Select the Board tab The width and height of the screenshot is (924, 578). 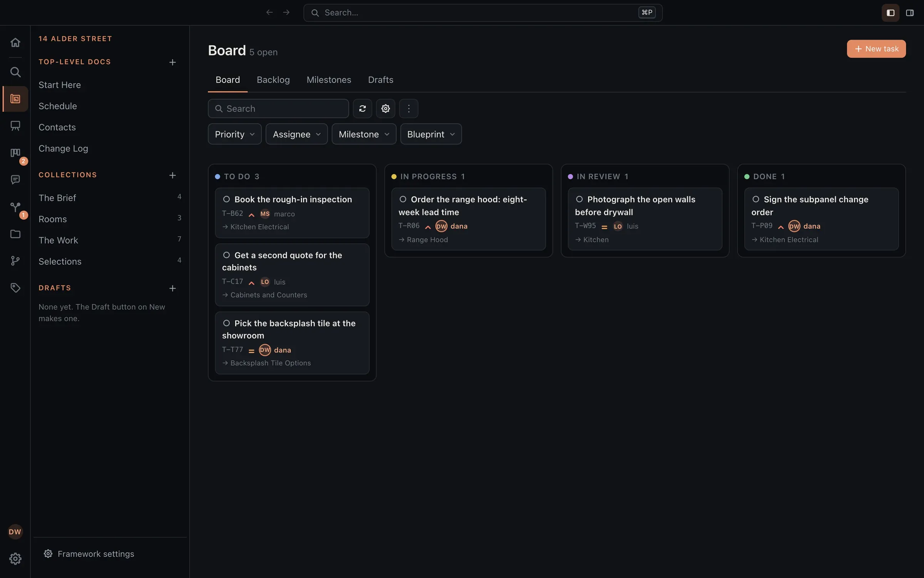click(228, 80)
